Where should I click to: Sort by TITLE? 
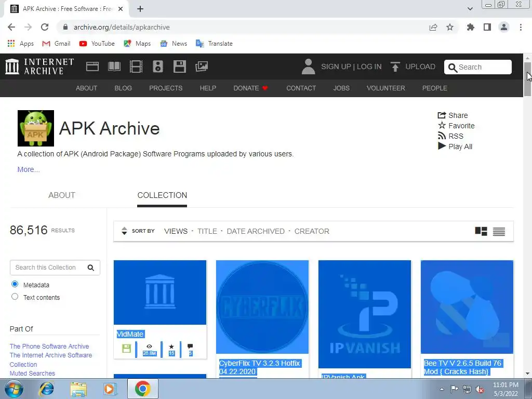pos(207,231)
